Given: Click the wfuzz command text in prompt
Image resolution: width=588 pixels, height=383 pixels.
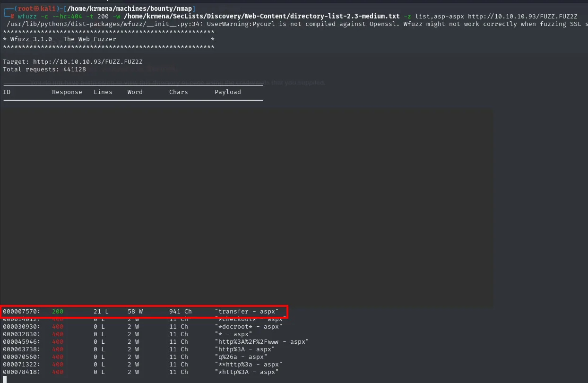Looking at the screenshot, I should coord(27,16).
